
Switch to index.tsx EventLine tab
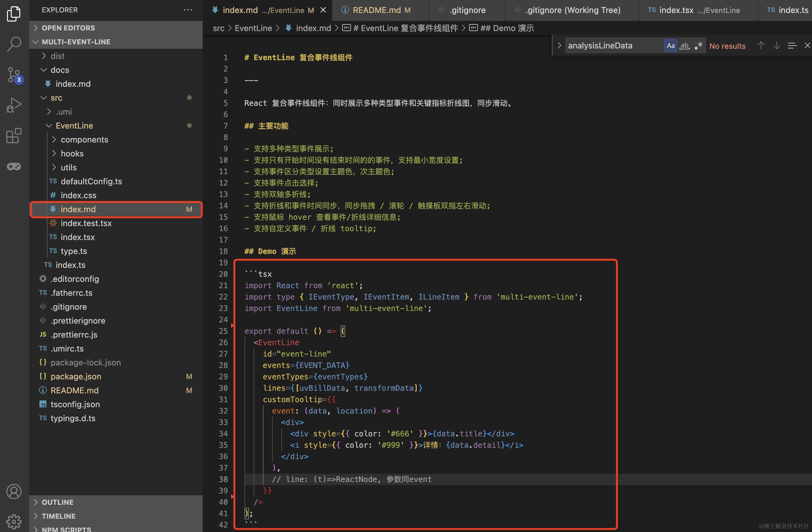click(x=698, y=10)
